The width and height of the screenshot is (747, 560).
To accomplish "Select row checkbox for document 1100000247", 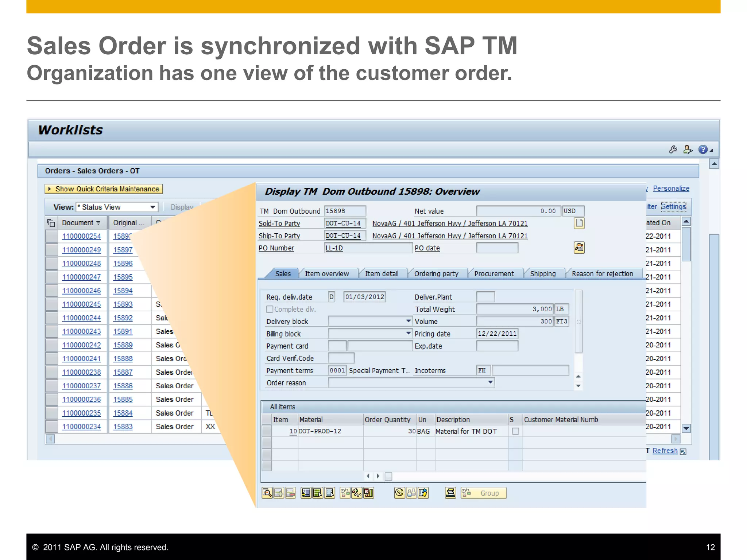I will tap(51, 277).
